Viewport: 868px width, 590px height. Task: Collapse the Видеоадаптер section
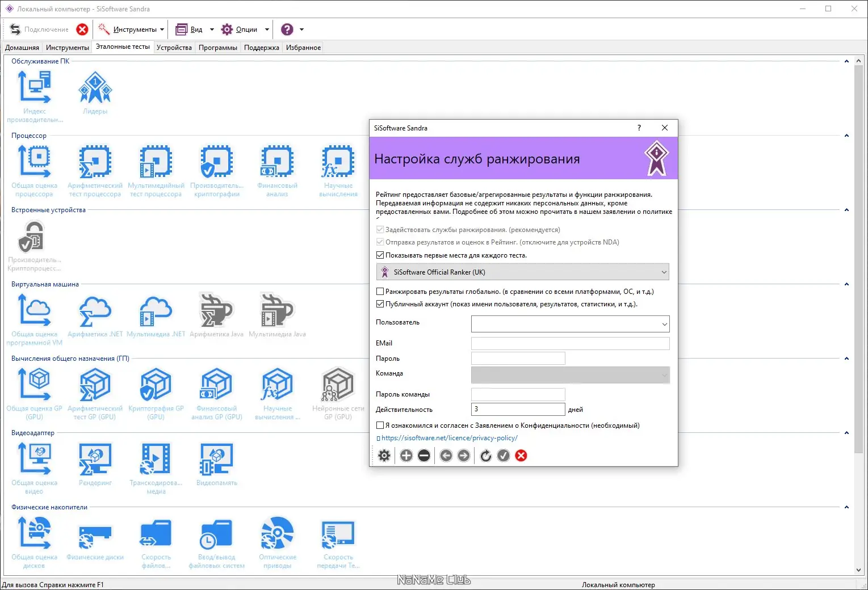(846, 433)
